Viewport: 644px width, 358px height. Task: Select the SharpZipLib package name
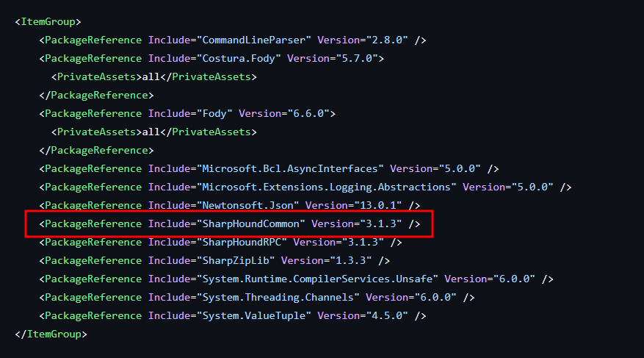(235, 260)
